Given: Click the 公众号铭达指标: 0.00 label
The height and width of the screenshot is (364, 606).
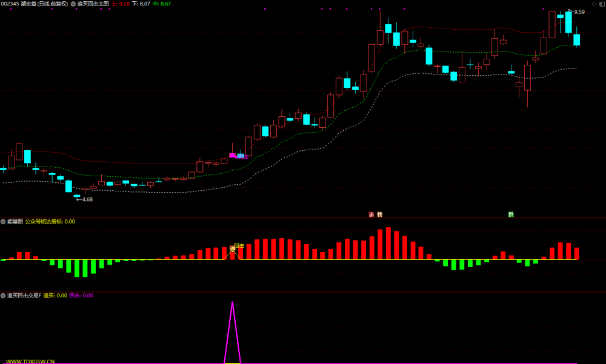Looking at the screenshot, I should point(50,222).
